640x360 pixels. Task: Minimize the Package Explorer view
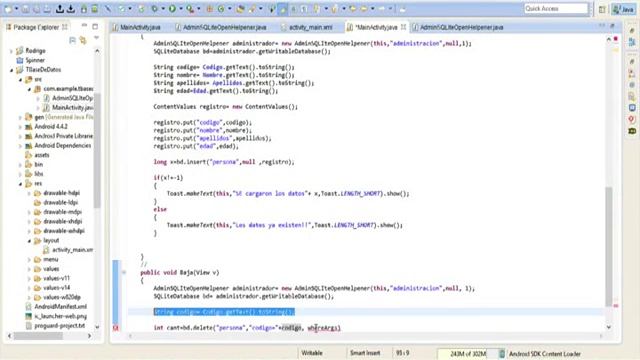click(84, 26)
